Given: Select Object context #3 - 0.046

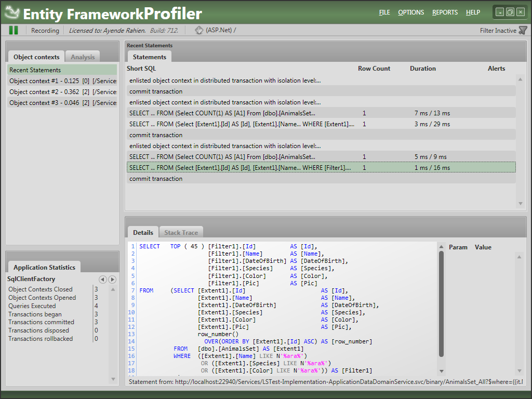Looking at the screenshot, I should click(62, 102).
